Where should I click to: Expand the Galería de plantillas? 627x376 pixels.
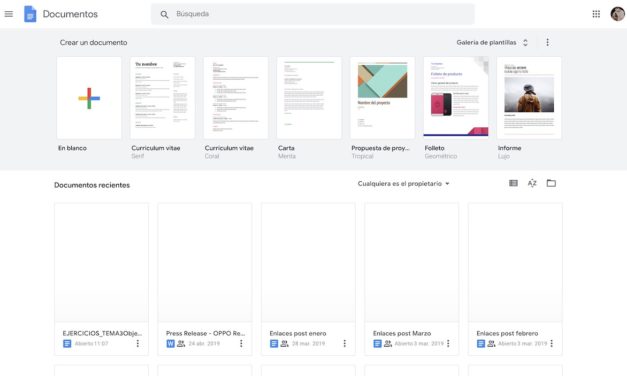[x=492, y=42]
